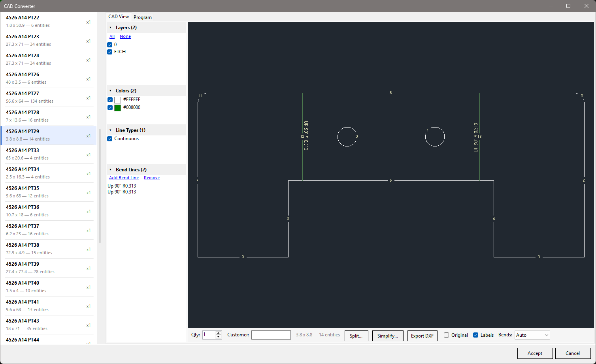596x364 pixels.
Task: Collapse the Colors panel
Action: 111,90
